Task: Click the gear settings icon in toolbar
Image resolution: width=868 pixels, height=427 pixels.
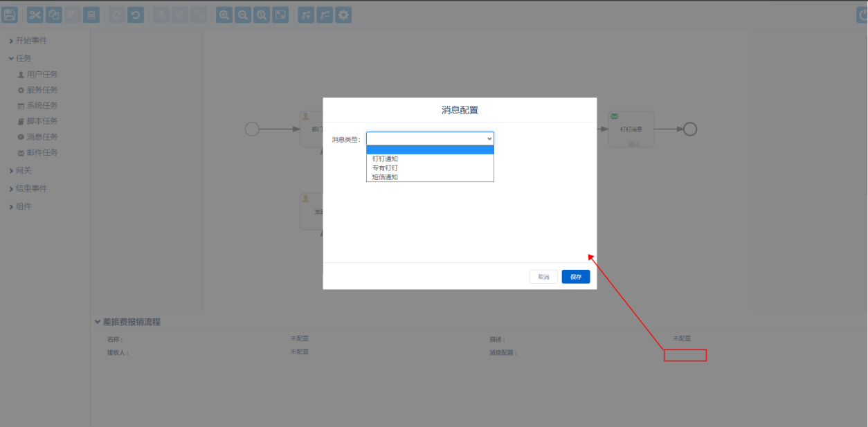Action: click(343, 15)
